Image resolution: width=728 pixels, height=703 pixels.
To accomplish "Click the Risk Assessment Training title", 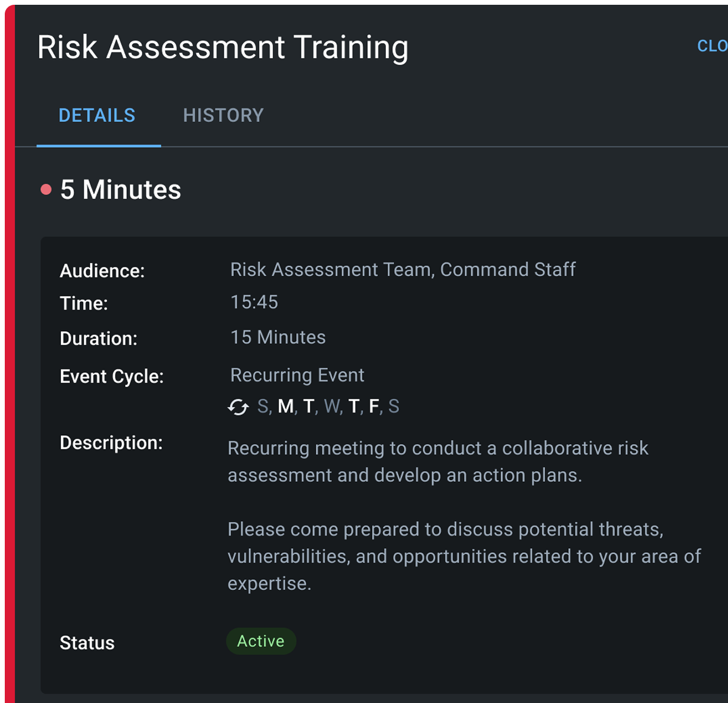I will point(223,47).
